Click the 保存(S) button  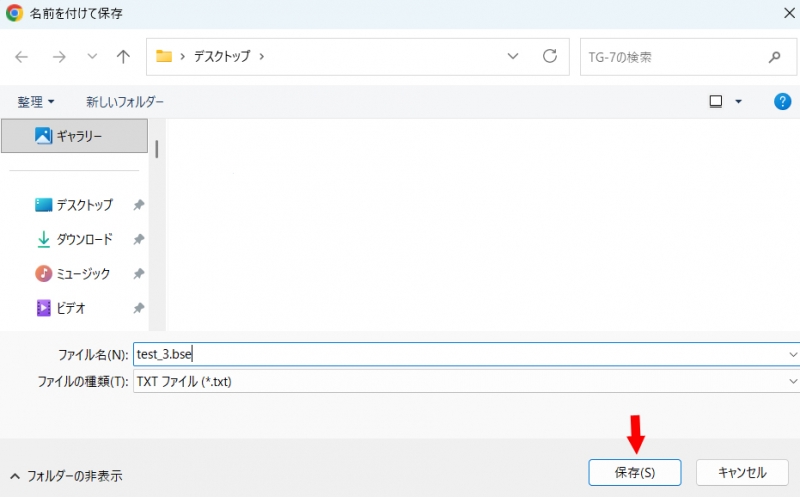635,472
